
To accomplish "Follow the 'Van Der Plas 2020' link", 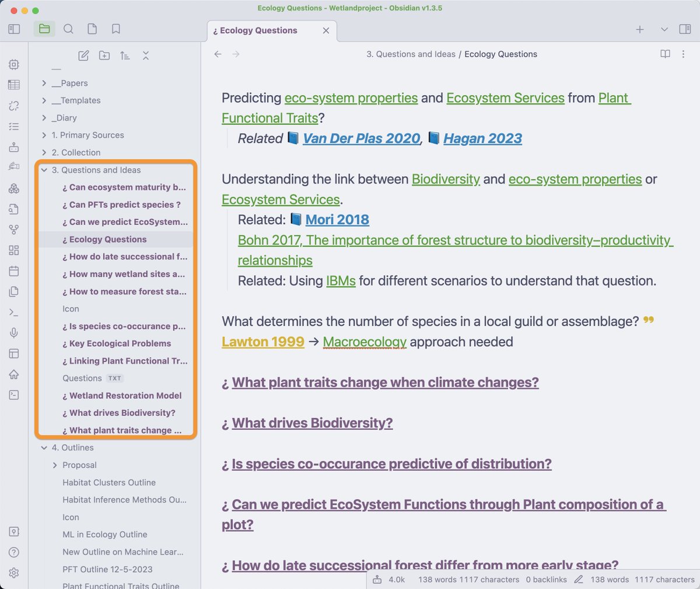I will coord(360,138).
